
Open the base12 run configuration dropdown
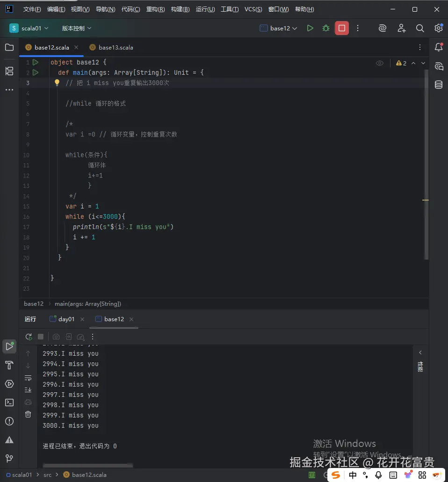[278, 28]
